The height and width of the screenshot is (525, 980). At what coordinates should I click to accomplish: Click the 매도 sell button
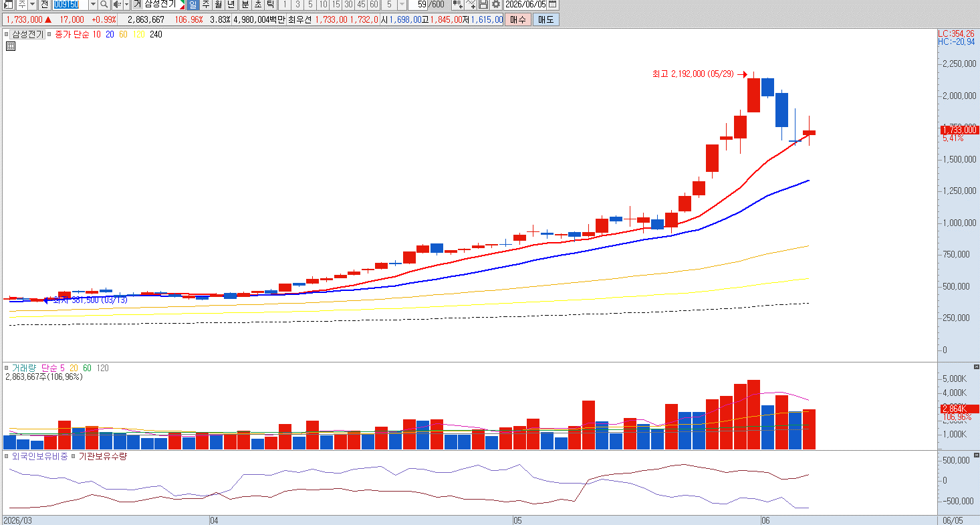pyautogui.click(x=545, y=19)
